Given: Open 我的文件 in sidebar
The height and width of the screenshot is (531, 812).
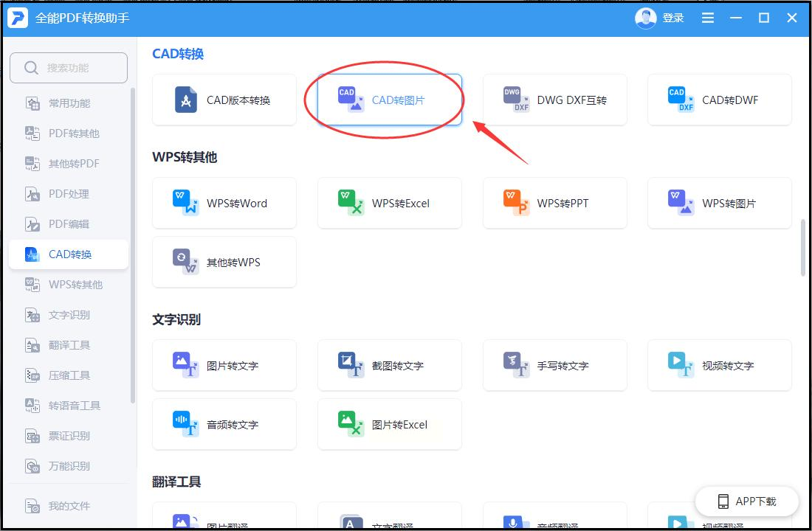Looking at the screenshot, I should click(69, 506).
